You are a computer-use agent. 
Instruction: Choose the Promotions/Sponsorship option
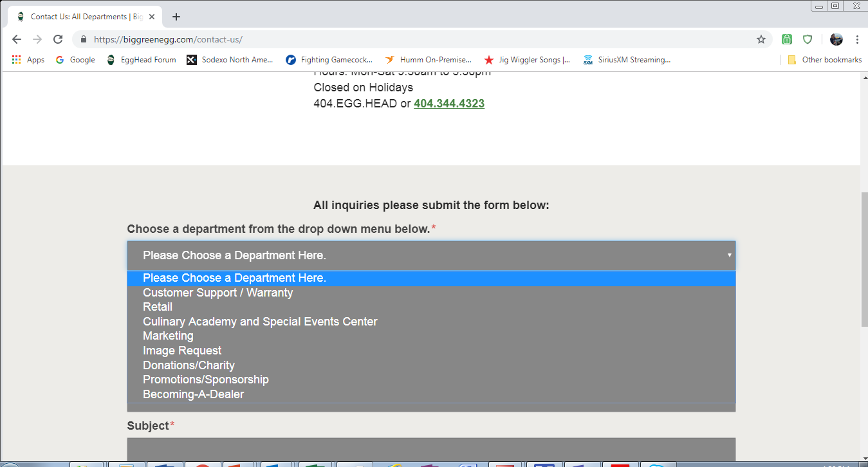point(431,380)
